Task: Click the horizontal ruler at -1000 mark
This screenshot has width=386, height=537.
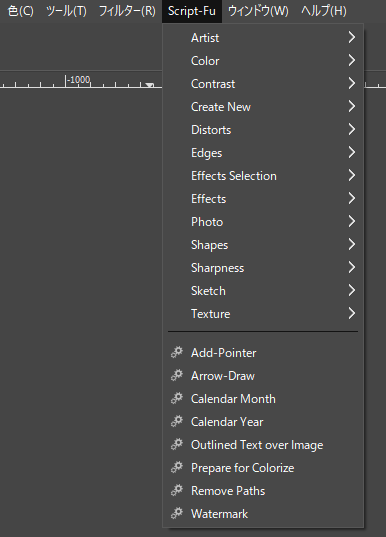Action: 79,80
